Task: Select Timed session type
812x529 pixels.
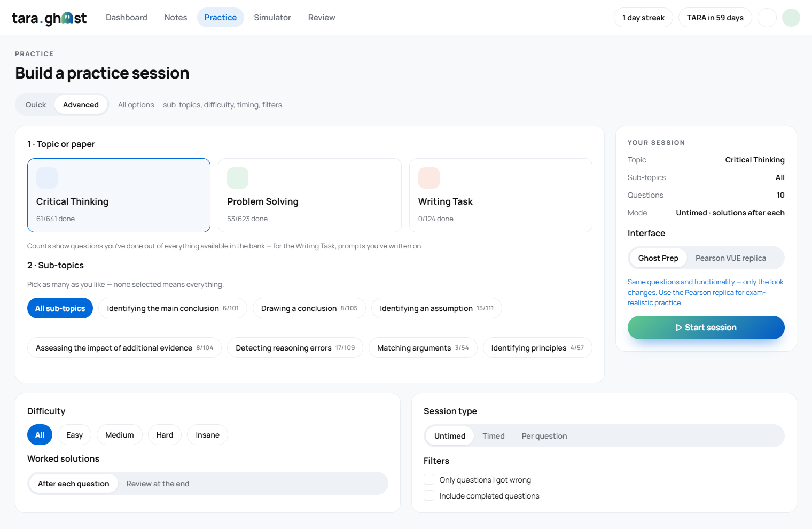Action: click(494, 436)
